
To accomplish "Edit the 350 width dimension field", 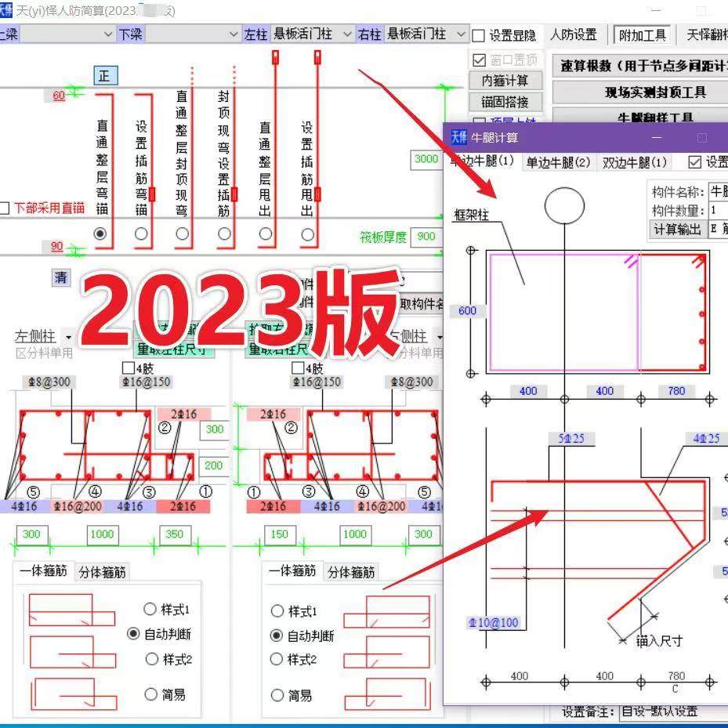I will pos(175,534).
